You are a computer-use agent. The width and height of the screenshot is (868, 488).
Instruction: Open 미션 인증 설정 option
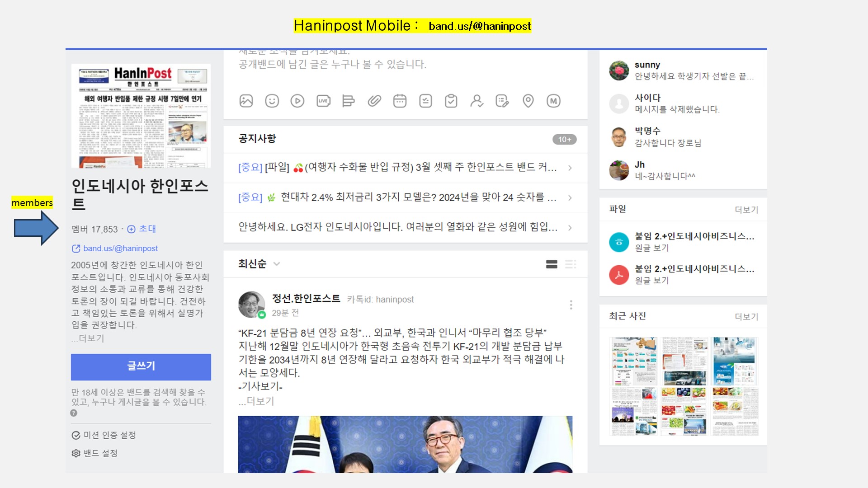coord(104,435)
